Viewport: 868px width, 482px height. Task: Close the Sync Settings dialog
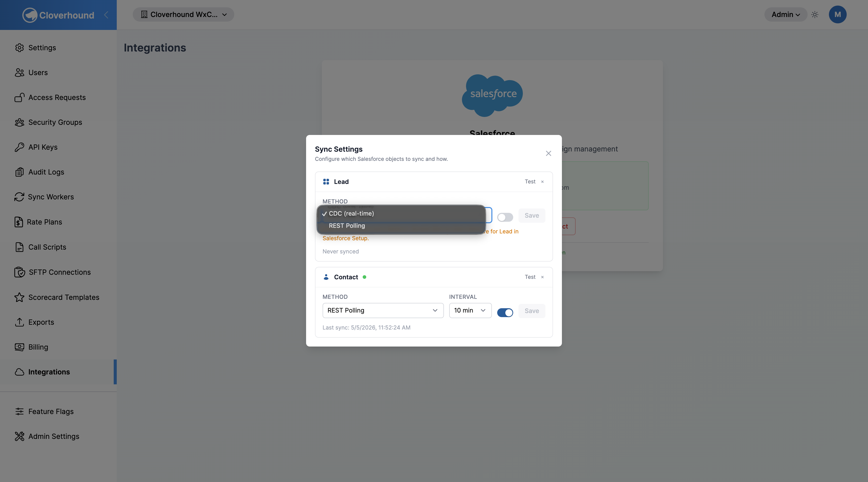(548, 153)
